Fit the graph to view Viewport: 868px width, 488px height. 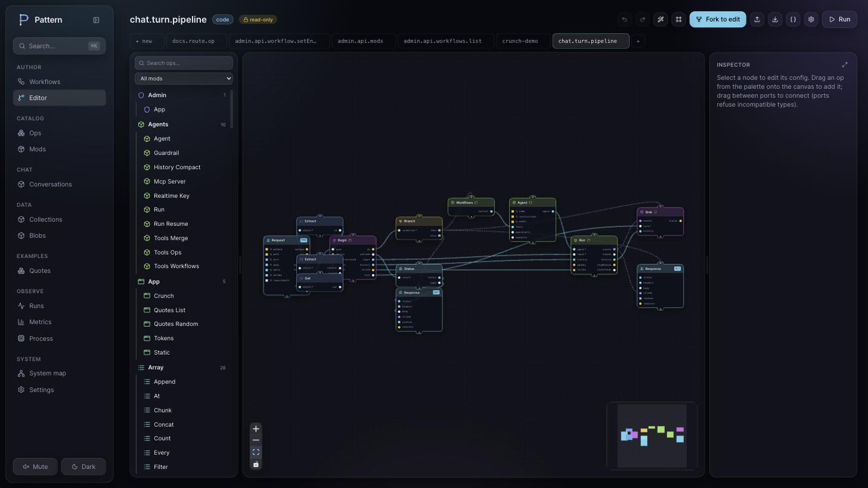256,452
